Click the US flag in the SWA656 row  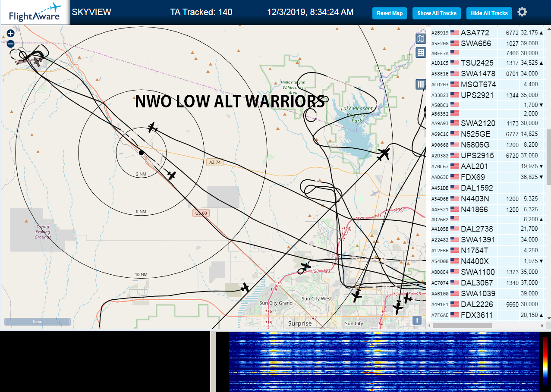[454, 43]
